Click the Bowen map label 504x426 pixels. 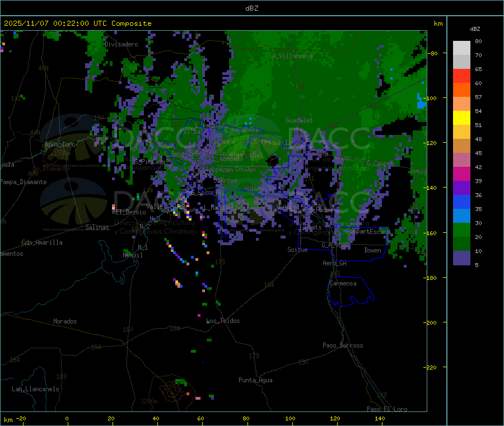click(372, 250)
